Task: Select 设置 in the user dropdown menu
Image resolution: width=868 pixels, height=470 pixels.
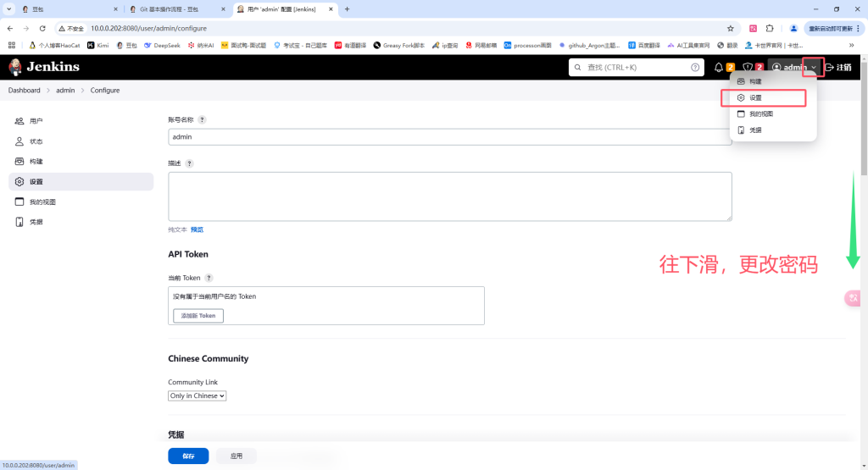Action: (x=755, y=97)
